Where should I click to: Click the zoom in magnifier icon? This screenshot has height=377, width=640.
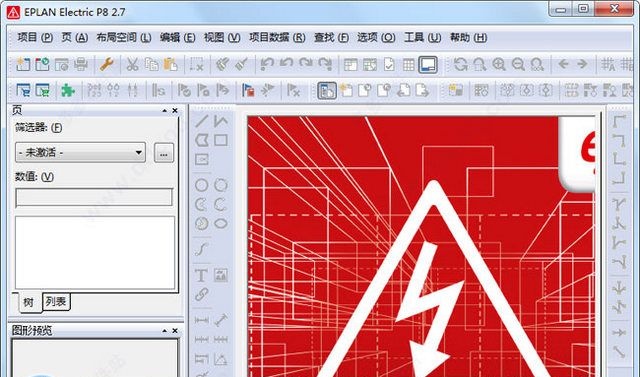(499, 64)
